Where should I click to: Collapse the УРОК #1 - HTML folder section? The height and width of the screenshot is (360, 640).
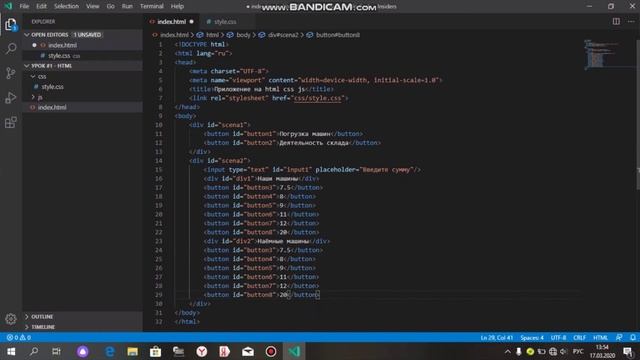[27, 66]
